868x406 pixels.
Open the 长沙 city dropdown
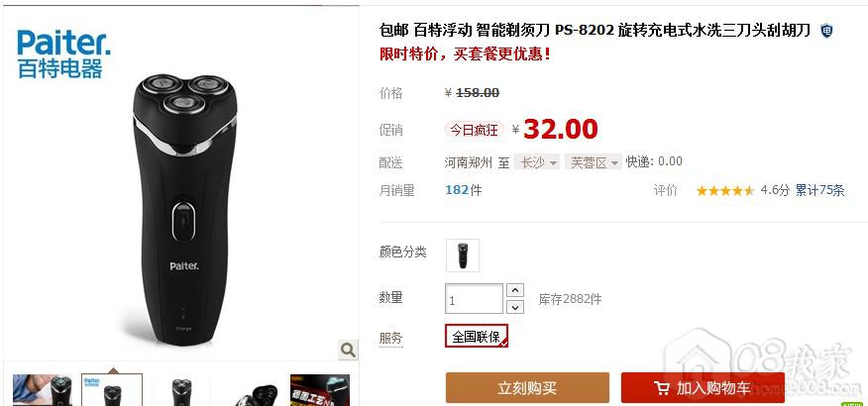(x=537, y=162)
